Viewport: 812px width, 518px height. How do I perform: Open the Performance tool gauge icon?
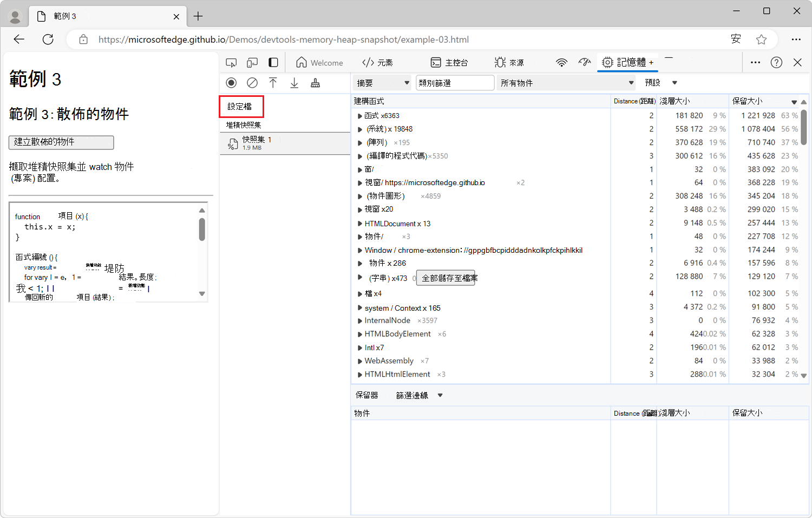click(584, 63)
